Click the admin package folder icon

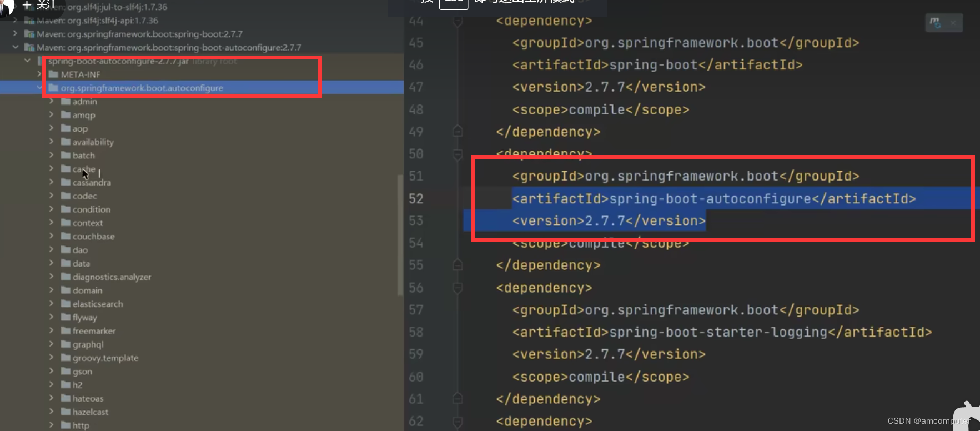click(66, 102)
